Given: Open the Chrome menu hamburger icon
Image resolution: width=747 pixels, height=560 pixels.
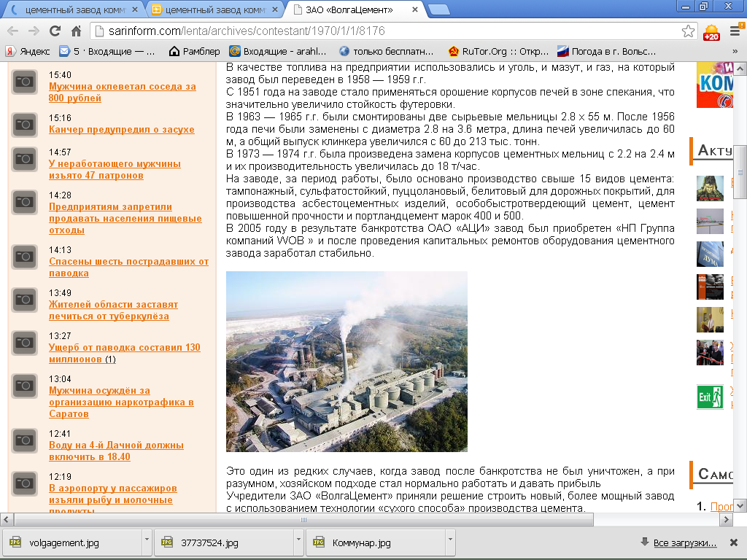Looking at the screenshot, I should [x=735, y=31].
